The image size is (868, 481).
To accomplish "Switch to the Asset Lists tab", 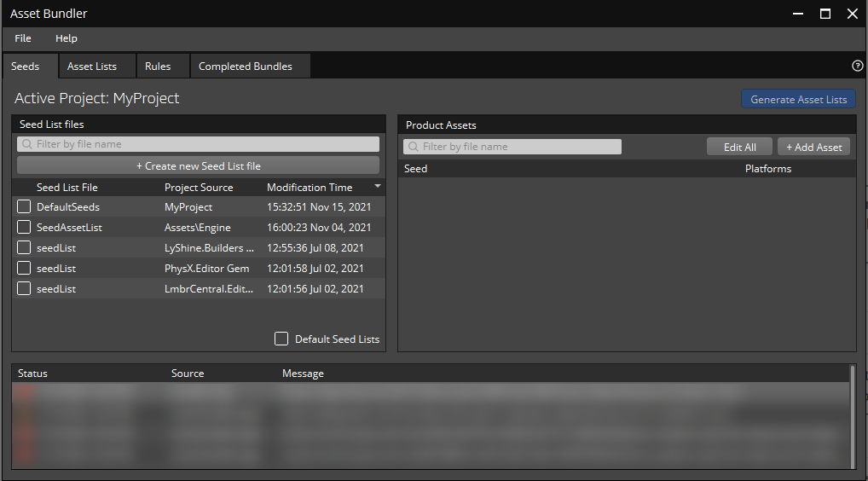I will [92, 67].
